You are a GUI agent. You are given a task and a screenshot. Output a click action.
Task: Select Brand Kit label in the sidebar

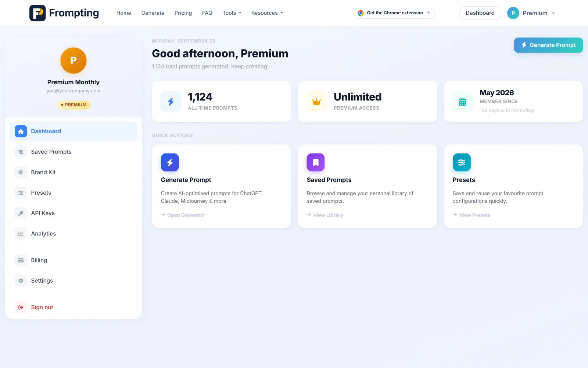43,172
